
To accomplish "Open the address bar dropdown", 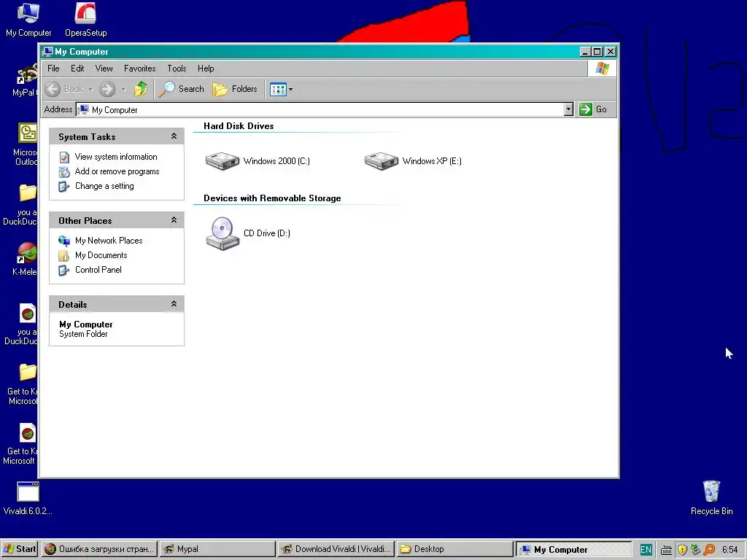I will coord(568,109).
